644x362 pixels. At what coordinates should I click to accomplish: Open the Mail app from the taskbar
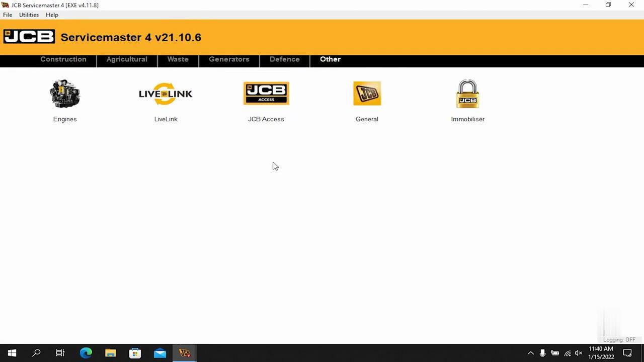[160, 353]
